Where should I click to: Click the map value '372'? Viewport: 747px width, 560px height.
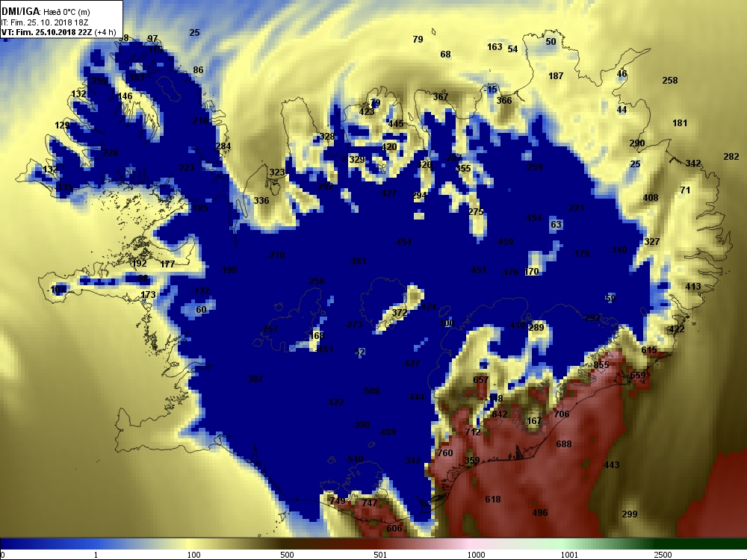click(399, 312)
